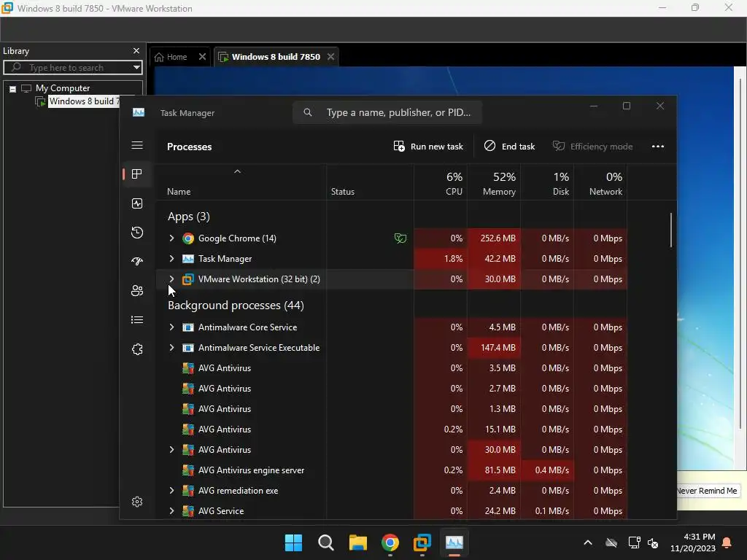This screenshot has height=560, width=747.
Task: Open Users page icon in sidebar
Action: point(137,290)
